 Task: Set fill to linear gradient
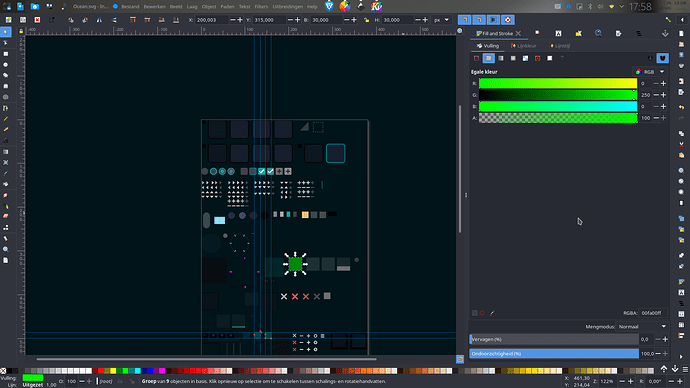point(501,58)
